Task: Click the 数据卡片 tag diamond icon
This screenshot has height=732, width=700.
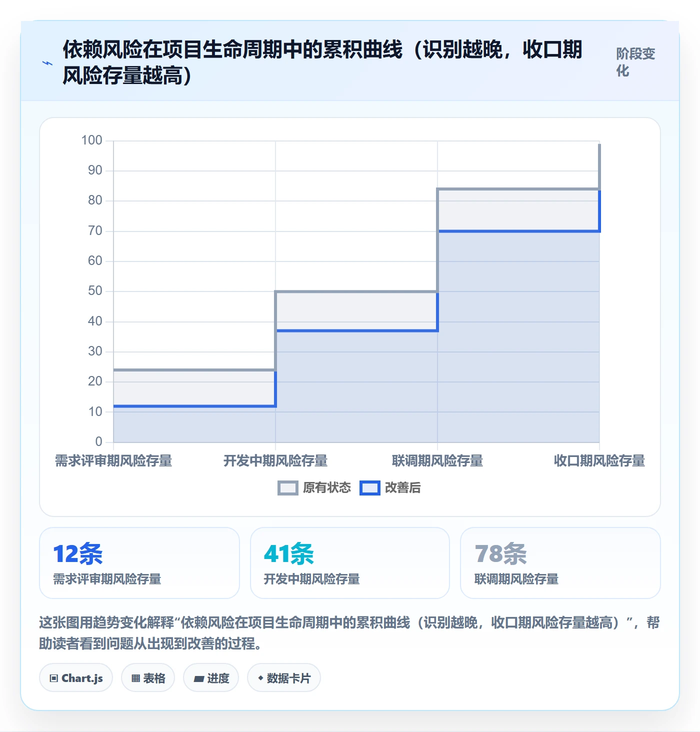Action: click(x=260, y=678)
